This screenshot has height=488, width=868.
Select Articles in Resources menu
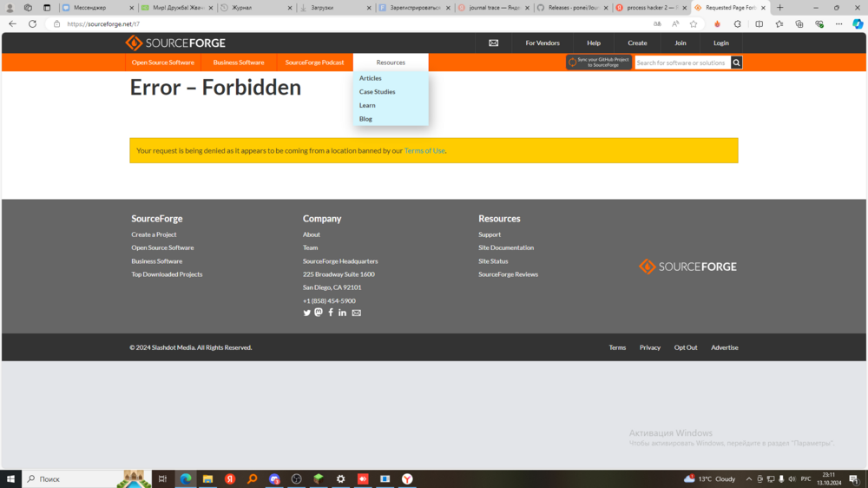(370, 78)
